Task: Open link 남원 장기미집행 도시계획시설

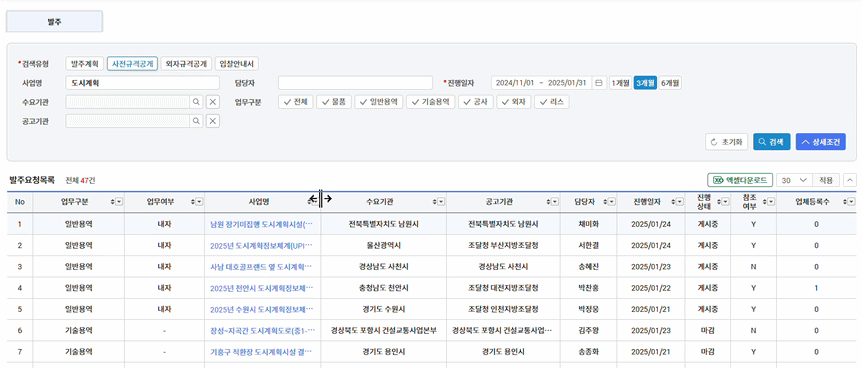Action: (x=261, y=224)
